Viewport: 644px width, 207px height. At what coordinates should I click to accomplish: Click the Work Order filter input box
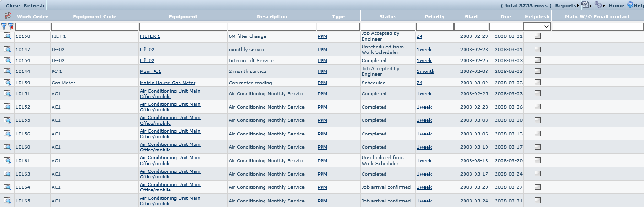coord(32,27)
